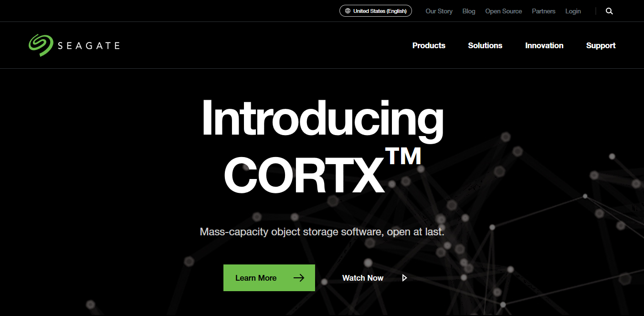The image size is (644, 316).
Task: Click the Login link
Action: pos(573,11)
